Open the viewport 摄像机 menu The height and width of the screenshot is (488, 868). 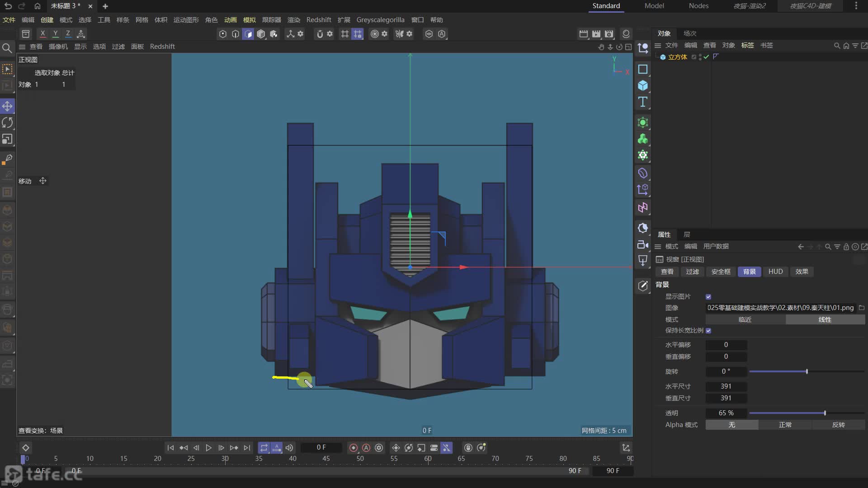pos(58,47)
